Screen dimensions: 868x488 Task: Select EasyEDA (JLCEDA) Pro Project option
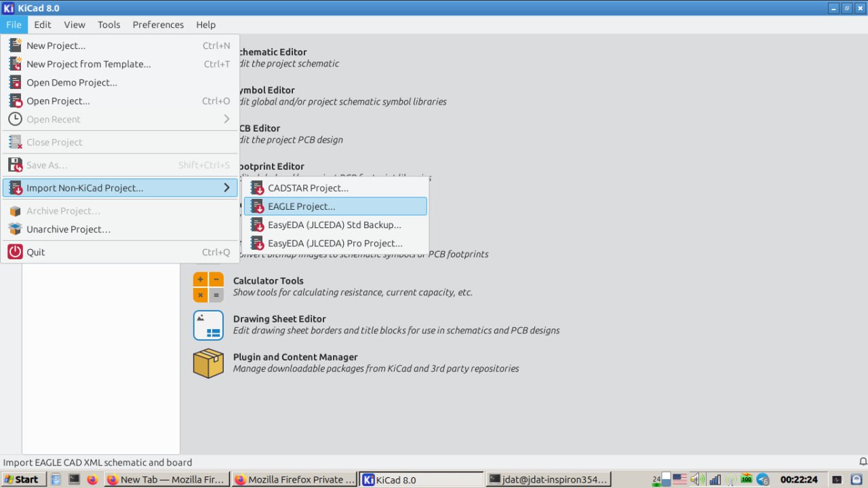point(335,243)
